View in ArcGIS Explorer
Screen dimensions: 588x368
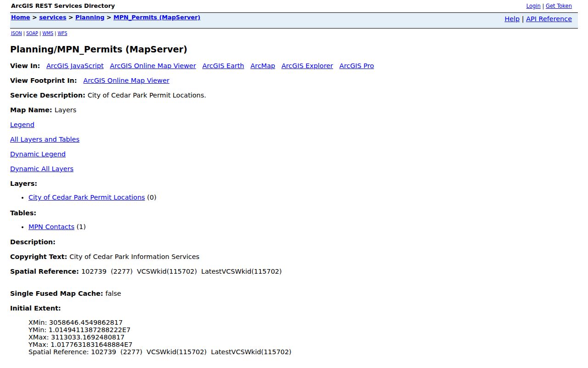(x=307, y=66)
